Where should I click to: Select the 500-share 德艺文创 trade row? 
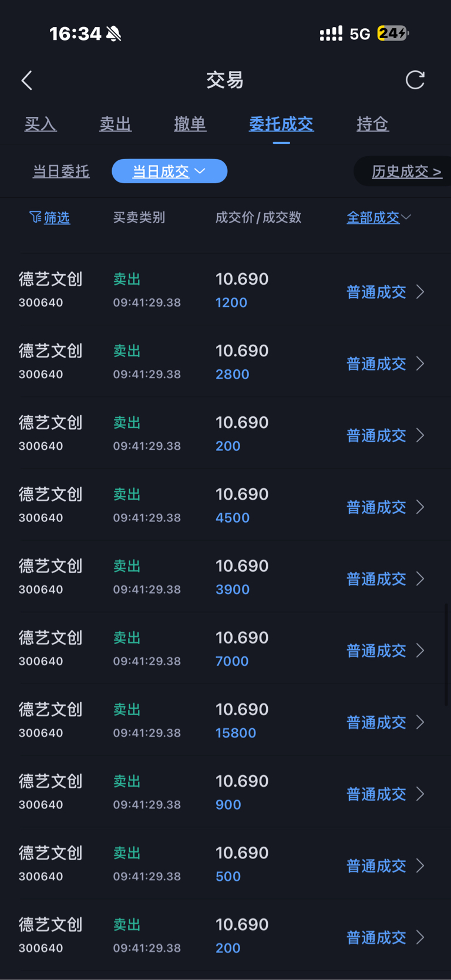coord(176,865)
